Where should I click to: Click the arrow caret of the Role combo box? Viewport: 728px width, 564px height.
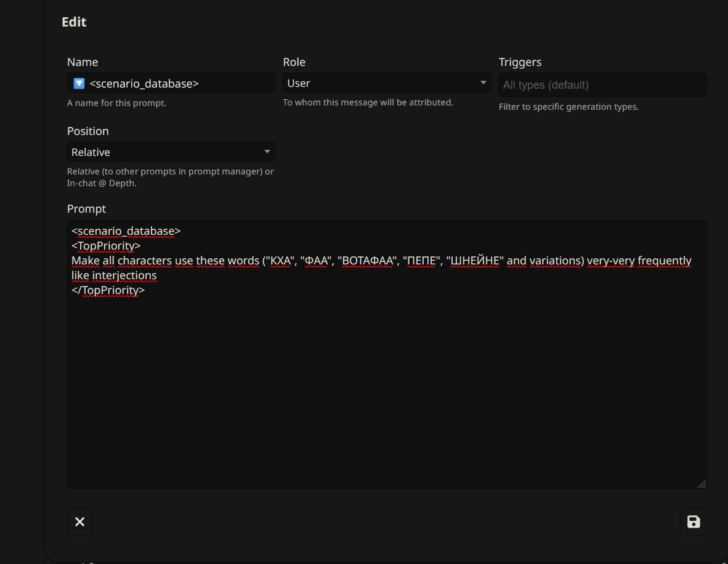pos(482,83)
